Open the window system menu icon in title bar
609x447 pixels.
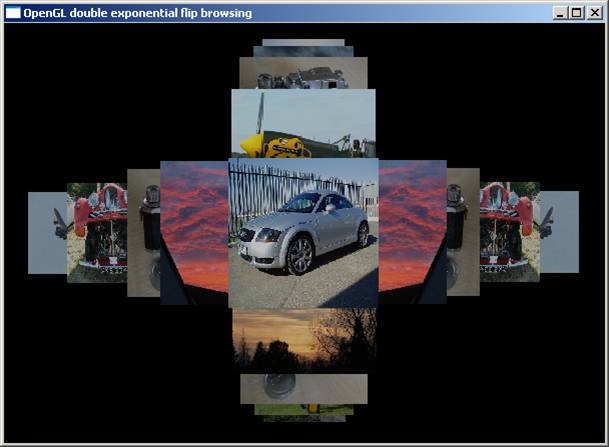point(13,13)
